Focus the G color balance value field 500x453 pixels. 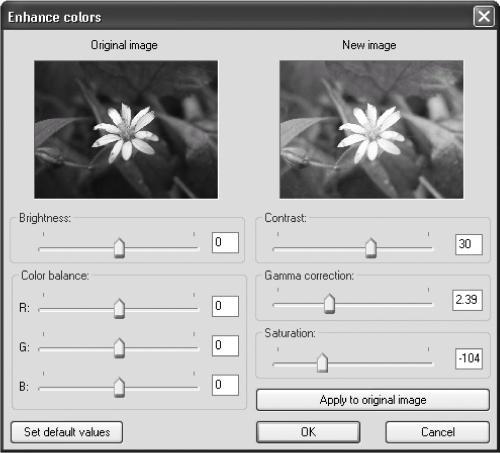click(225, 346)
